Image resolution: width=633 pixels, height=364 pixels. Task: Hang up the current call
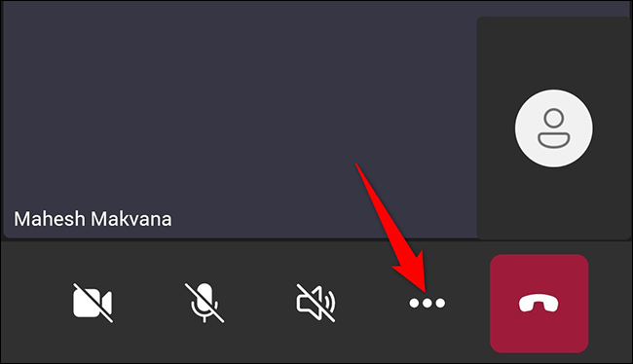pos(539,304)
